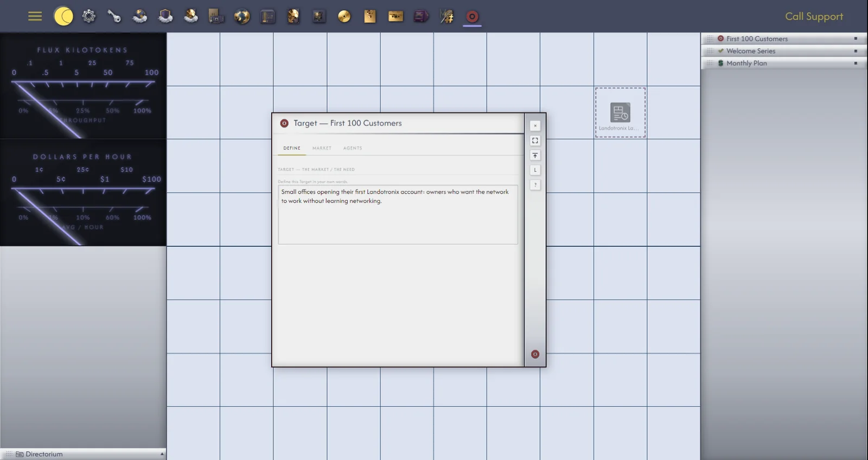This screenshot has width=868, height=460.
Task: Open the cogwheel settings icon in toolbar
Action: 89,16
